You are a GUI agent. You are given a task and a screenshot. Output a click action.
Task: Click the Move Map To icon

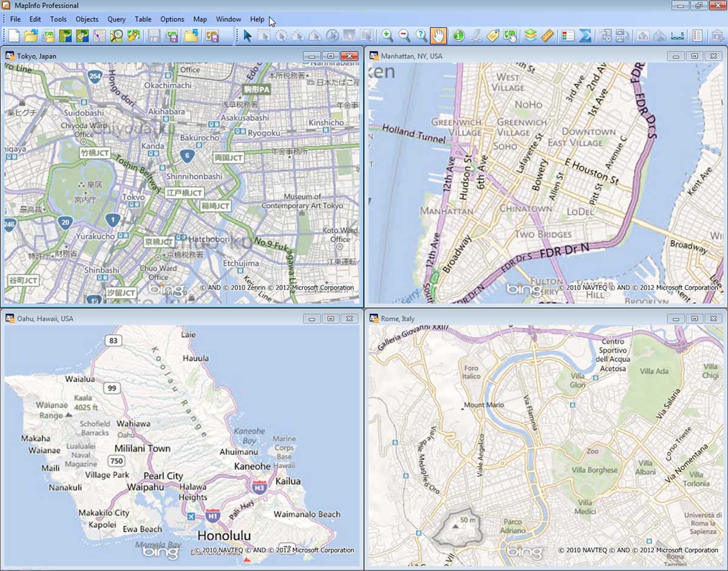click(x=134, y=36)
